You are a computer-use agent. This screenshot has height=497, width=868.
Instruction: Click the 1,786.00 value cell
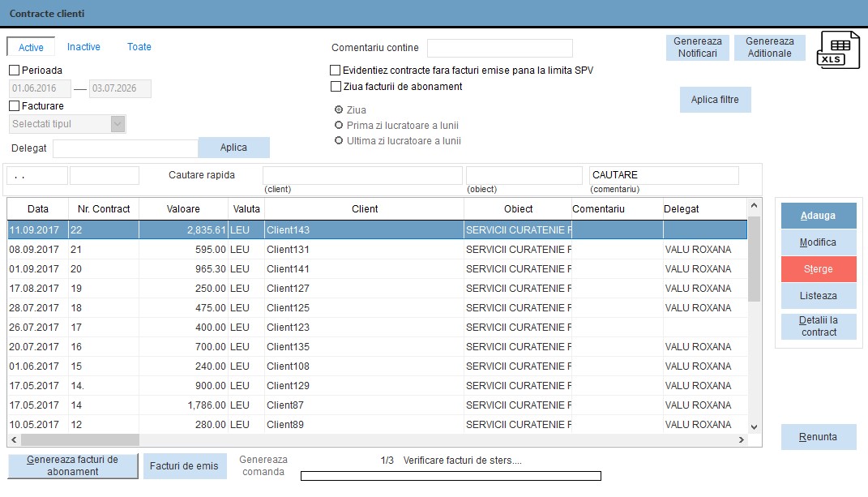(183, 405)
